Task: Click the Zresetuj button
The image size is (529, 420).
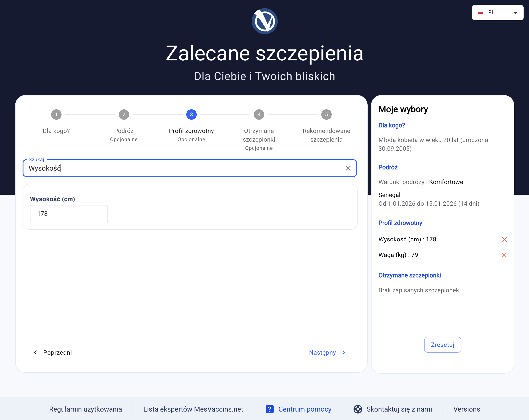Action: pos(442,344)
